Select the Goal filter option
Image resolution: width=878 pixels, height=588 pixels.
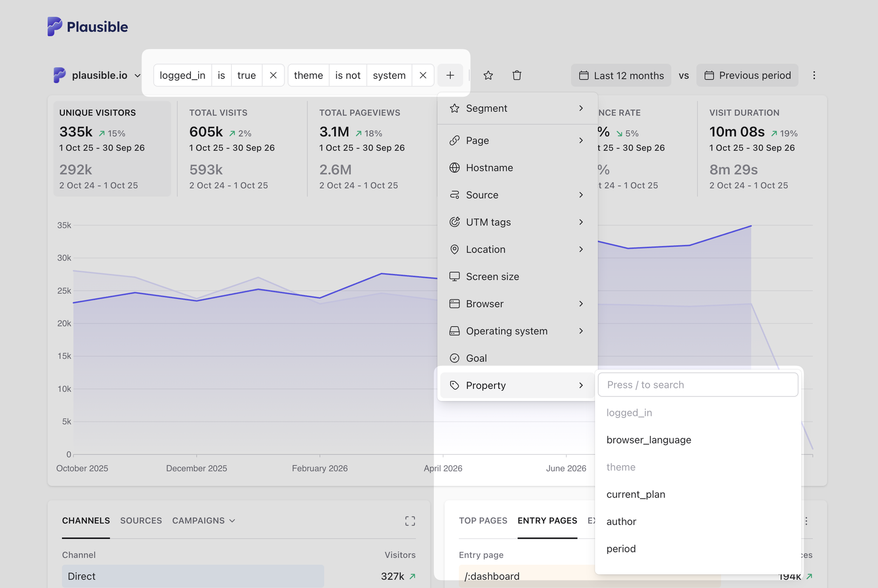pos(517,358)
